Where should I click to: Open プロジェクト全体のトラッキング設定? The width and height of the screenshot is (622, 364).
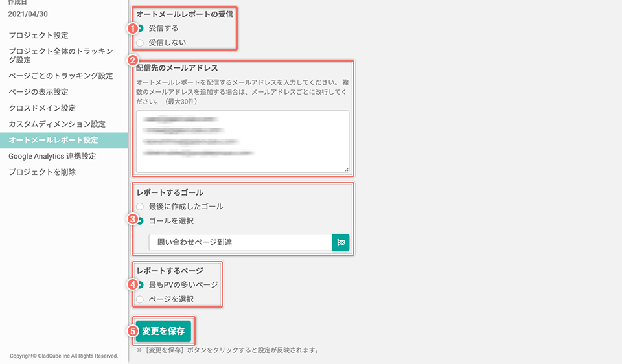(61, 56)
